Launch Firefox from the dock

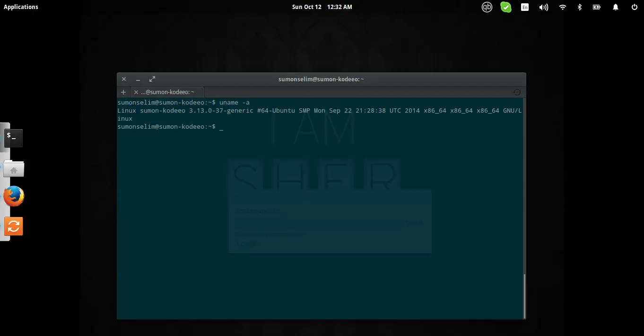14,196
